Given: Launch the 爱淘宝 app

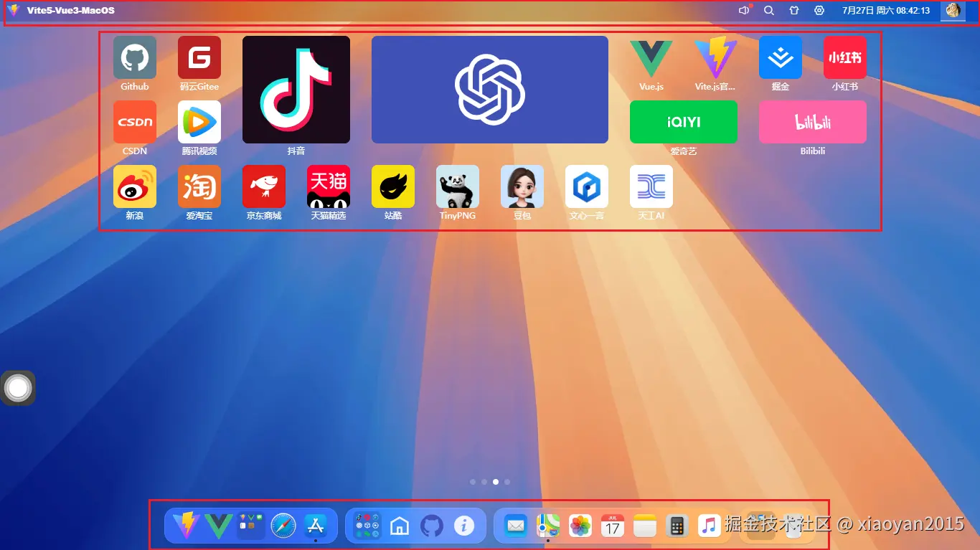Looking at the screenshot, I should (x=199, y=186).
